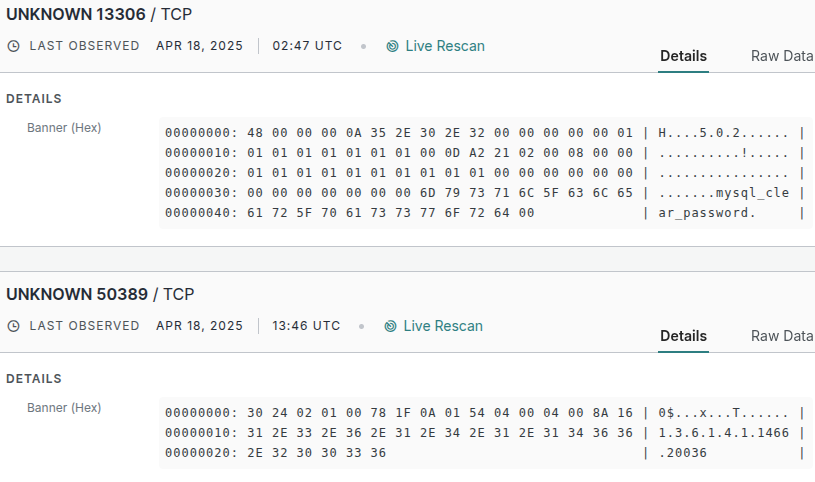Open Details tab for port 50389
The height and width of the screenshot is (482, 815).
point(683,336)
